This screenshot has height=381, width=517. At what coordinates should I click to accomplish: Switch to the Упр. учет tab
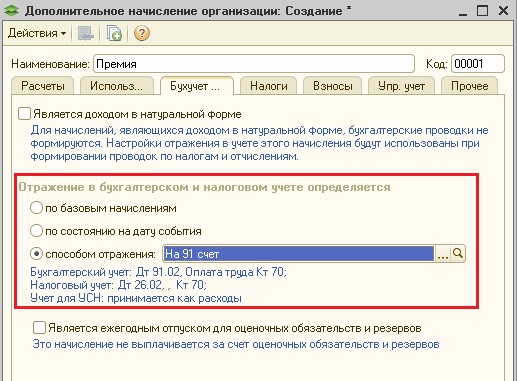tap(401, 86)
